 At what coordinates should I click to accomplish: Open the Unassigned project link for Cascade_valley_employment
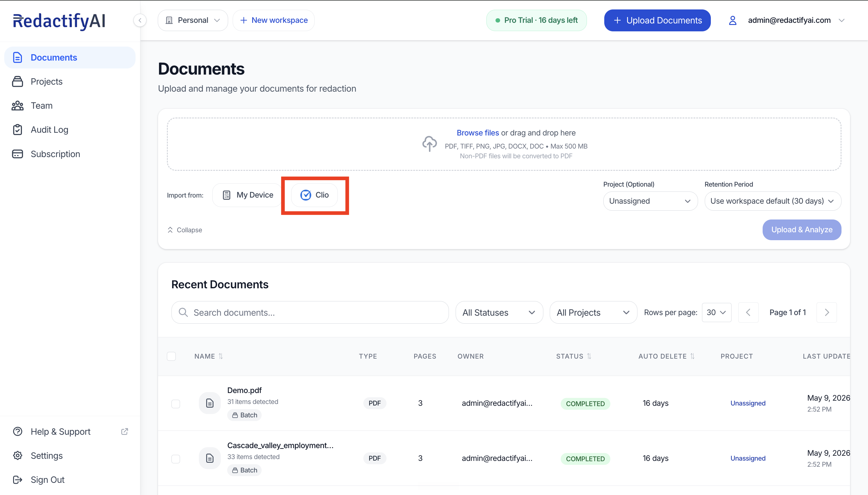pyautogui.click(x=748, y=458)
